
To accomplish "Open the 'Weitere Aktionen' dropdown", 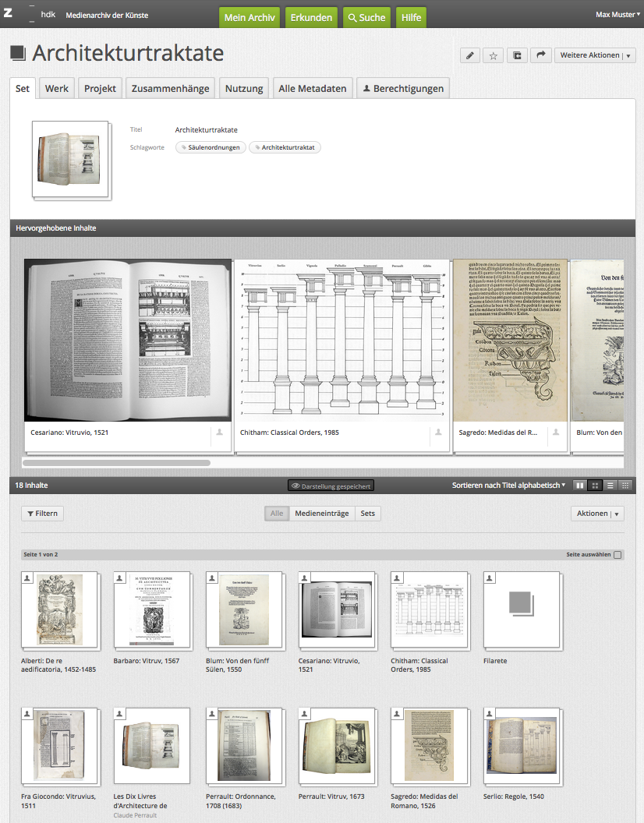I will pyautogui.click(x=595, y=55).
